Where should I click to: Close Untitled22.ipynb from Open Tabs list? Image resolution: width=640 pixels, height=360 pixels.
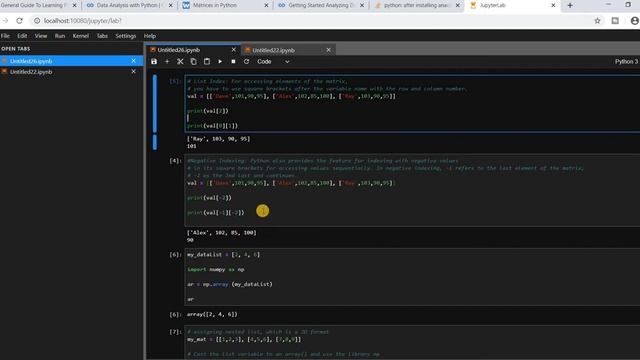(x=133, y=71)
